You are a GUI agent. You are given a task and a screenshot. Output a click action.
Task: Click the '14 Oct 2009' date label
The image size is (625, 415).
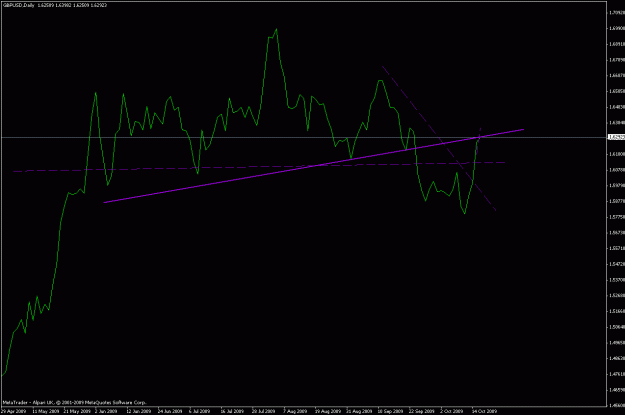(484, 411)
